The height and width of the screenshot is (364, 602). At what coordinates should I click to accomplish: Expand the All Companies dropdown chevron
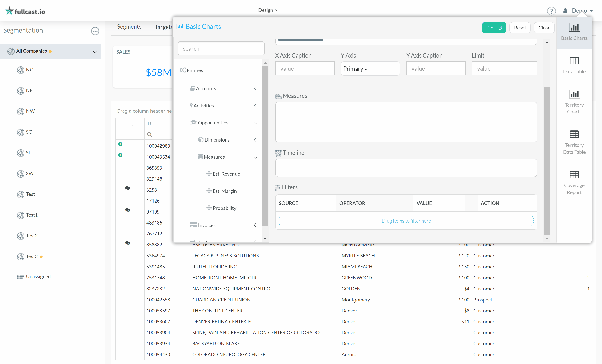(x=95, y=52)
